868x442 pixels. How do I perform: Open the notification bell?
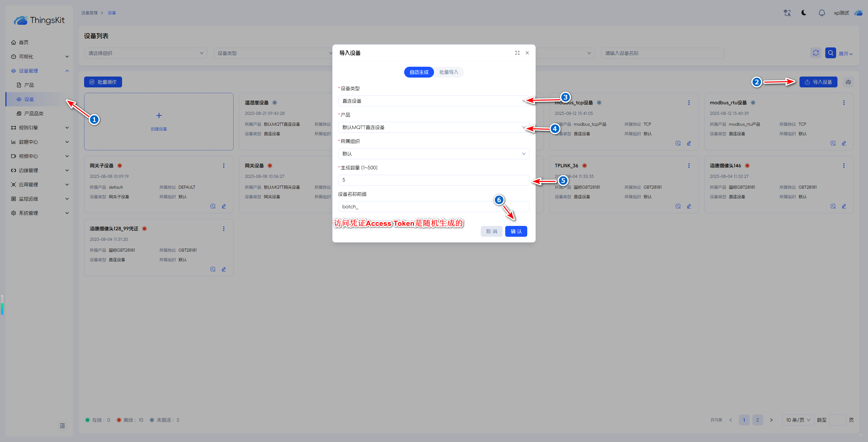[822, 13]
